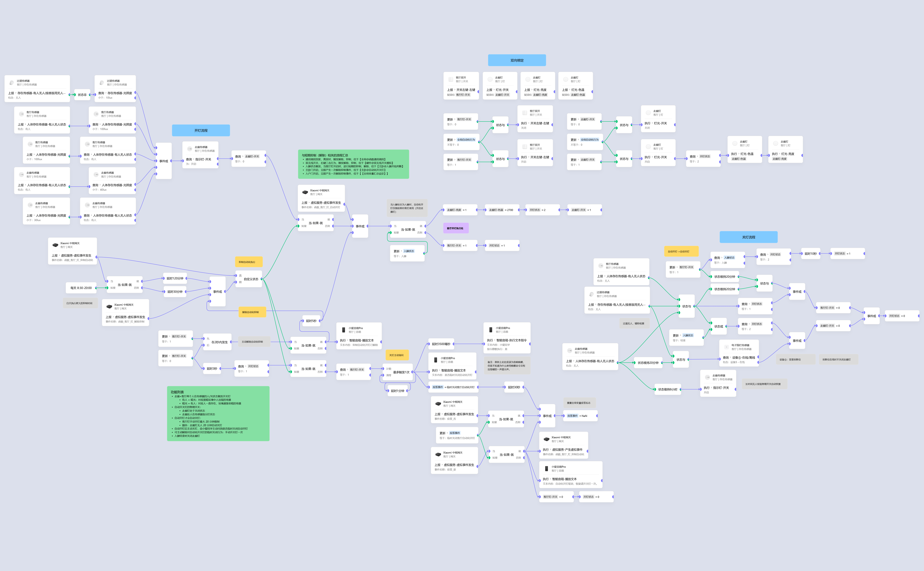The height and width of the screenshot is (571, 924).
Task: Click the 应答事件 = NaN assignment node
Action: [580, 416]
